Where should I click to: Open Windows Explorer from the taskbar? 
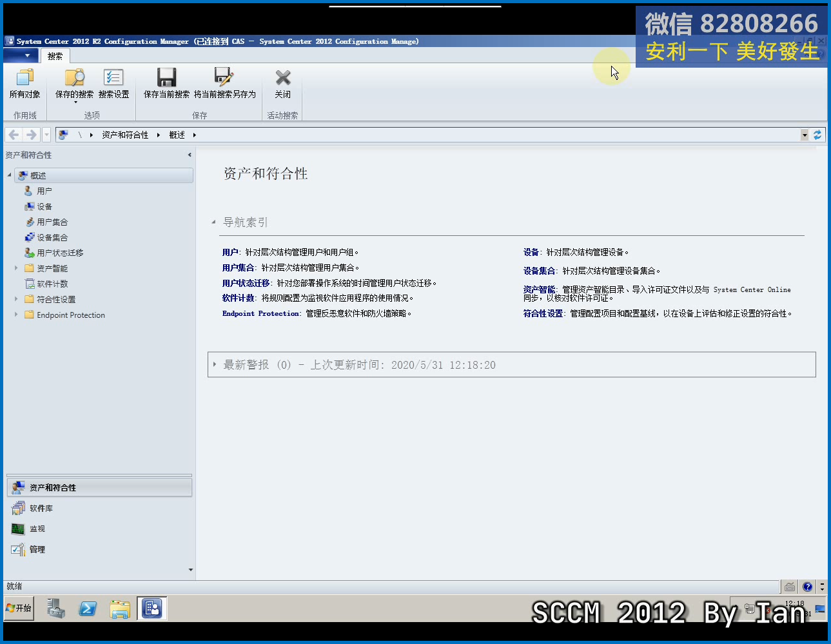(x=120, y=608)
